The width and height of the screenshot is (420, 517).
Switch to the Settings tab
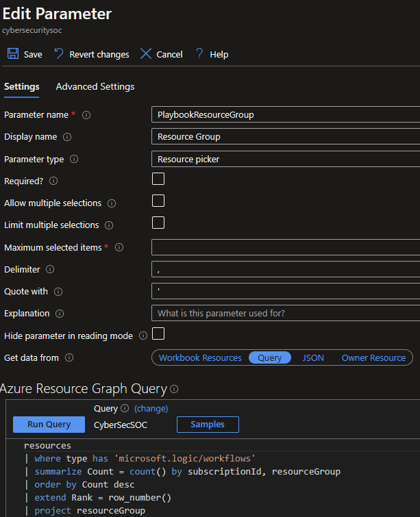point(21,87)
